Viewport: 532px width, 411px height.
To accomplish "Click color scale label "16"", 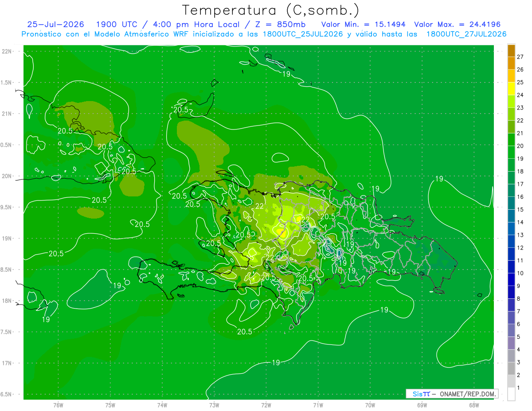I will pyautogui.click(x=520, y=197).
